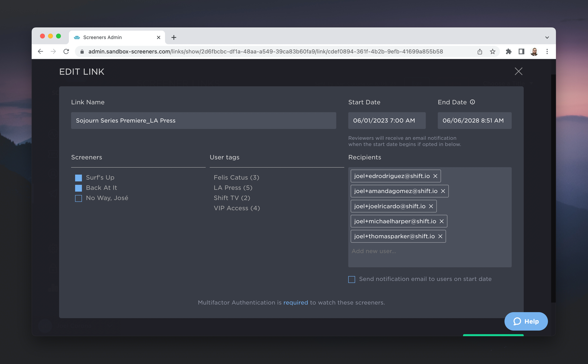Image resolution: width=588 pixels, height=364 pixels.
Task: Reload the current page
Action: point(66,51)
